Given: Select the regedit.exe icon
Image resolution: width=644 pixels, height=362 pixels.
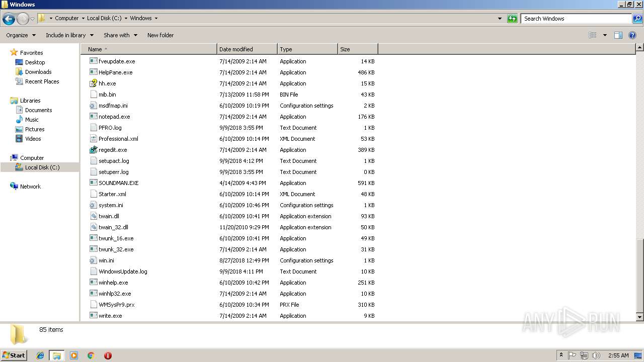Looking at the screenshot, I should [x=93, y=150].
